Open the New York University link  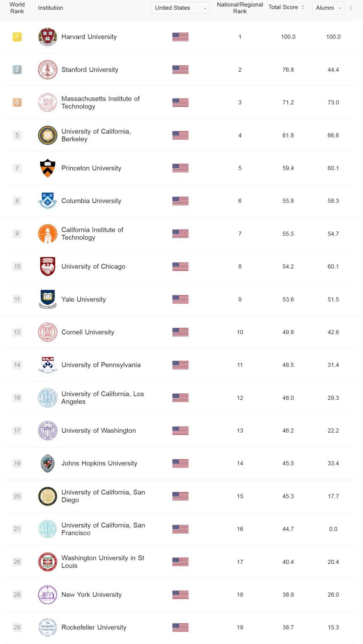[91, 595]
